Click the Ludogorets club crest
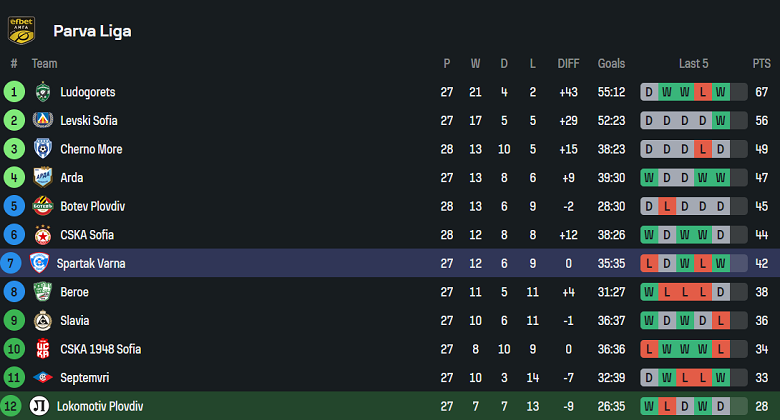 click(42, 92)
